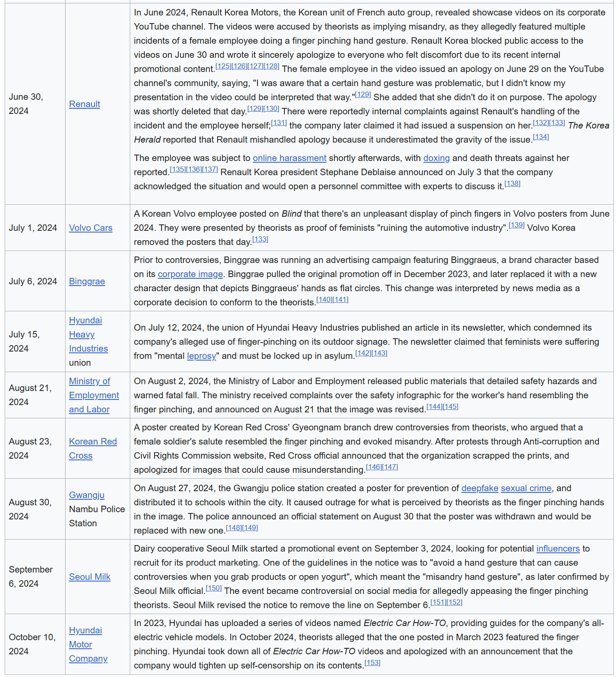Open the Gwangju link
The width and height of the screenshot is (616, 677).
coord(87,495)
